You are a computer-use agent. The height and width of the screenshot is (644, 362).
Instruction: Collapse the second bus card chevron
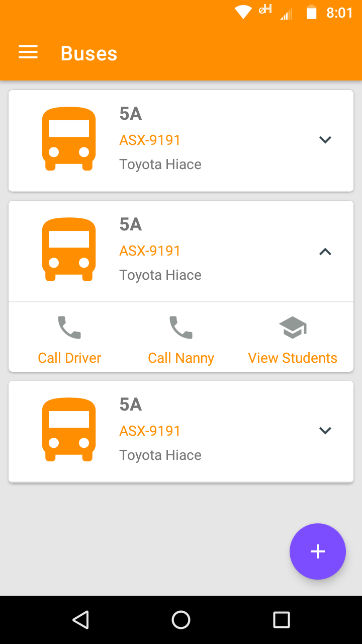325,252
